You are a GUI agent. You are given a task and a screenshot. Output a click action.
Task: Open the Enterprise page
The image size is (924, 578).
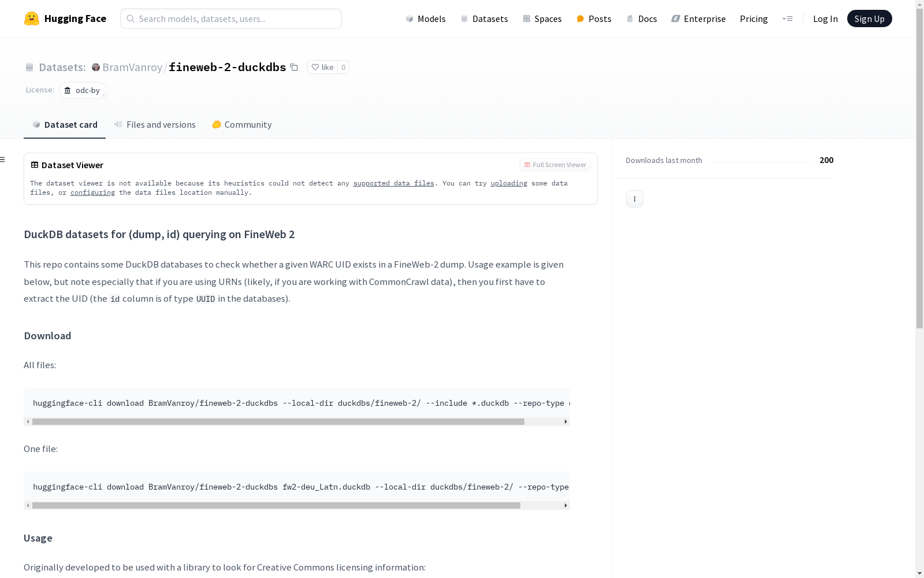point(698,18)
